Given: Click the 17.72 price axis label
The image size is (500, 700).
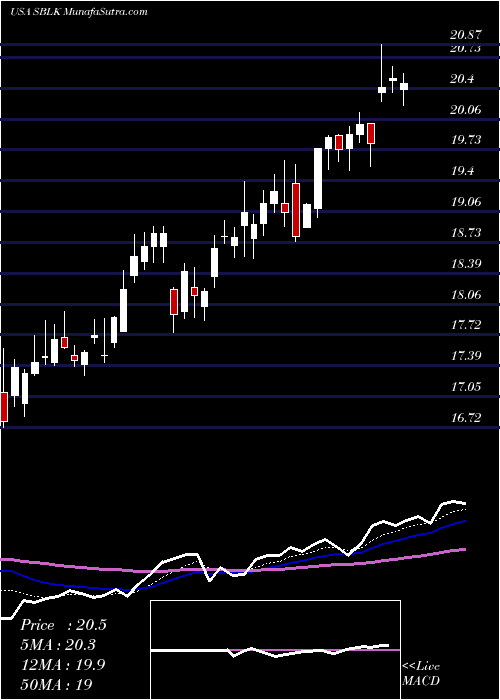Looking at the screenshot, I should pyautogui.click(x=466, y=325).
